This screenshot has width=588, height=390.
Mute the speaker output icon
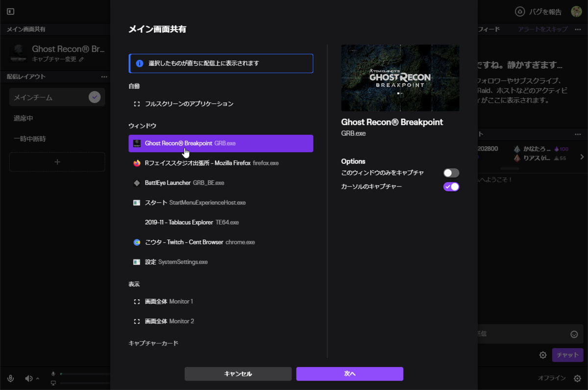coord(28,379)
